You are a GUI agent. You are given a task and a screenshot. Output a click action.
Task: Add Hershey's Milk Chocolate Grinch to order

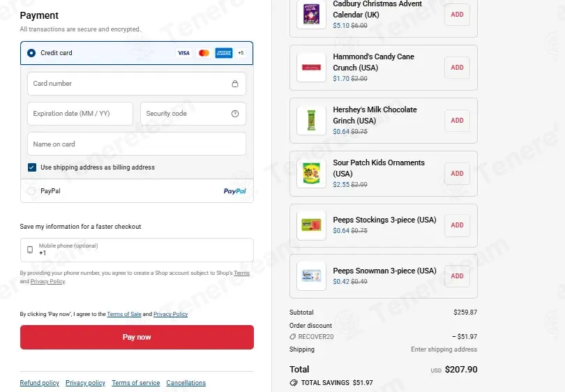pos(457,121)
